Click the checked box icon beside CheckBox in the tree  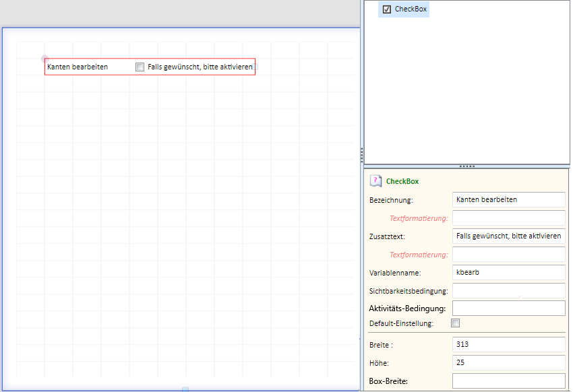point(387,9)
